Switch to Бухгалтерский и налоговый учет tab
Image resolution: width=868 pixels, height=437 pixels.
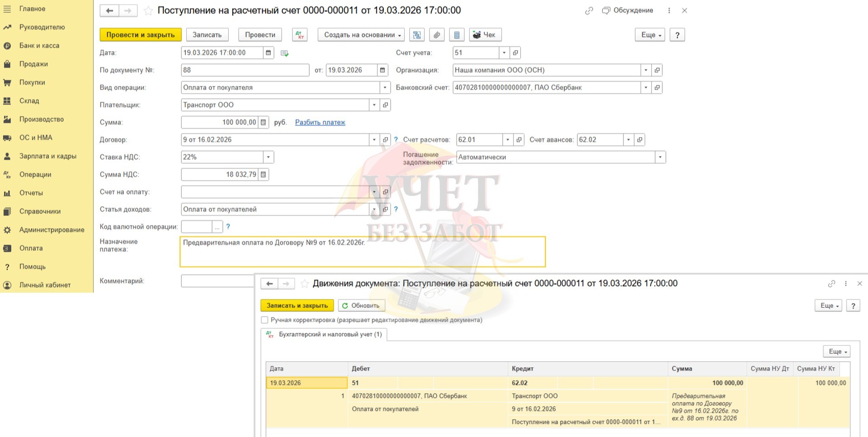point(330,334)
